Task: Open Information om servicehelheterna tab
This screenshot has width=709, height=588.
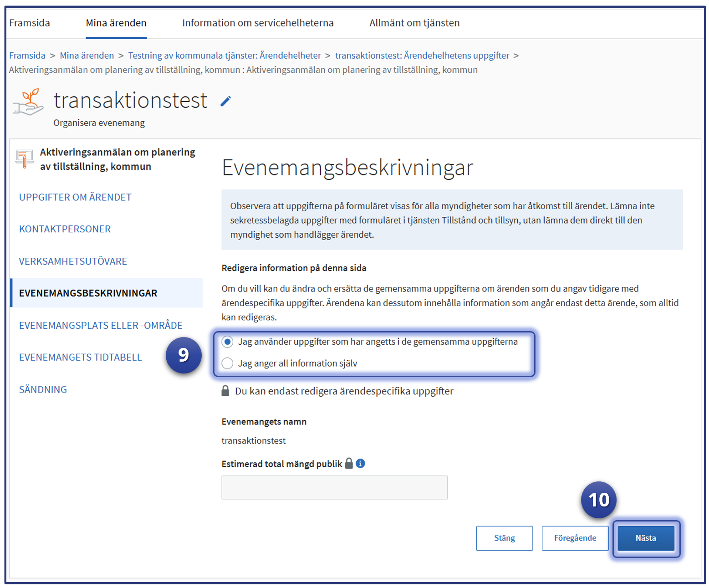Action: point(258,23)
